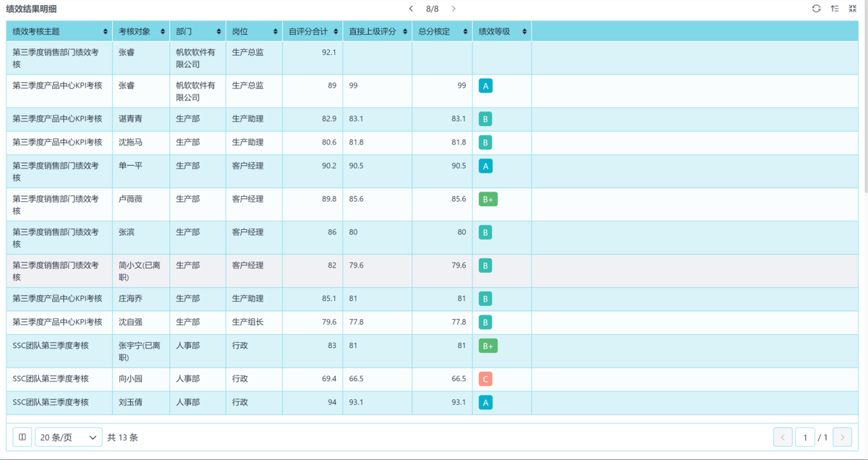Open column settings icon beside page size selector
The width and height of the screenshot is (868, 460).
tap(22, 437)
